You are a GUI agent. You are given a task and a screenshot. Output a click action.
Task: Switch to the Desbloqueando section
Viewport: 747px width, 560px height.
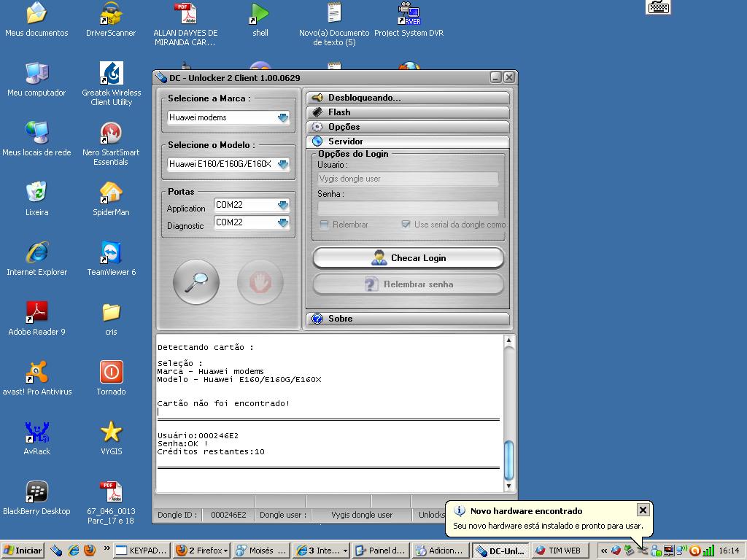click(x=408, y=98)
